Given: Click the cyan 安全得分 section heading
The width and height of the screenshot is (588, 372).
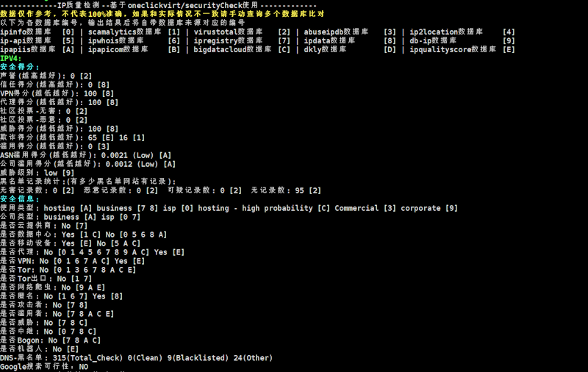Looking at the screenshot, I should 20,67.
